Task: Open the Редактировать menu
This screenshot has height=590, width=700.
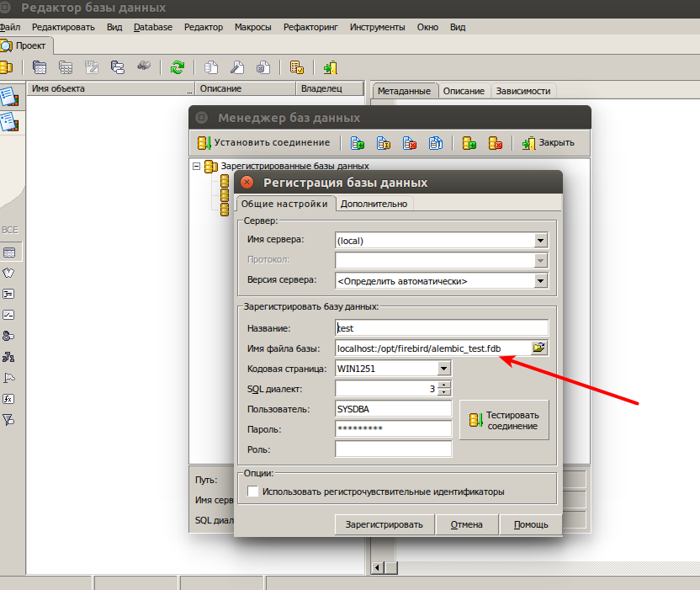Action: tap(63, 27)
